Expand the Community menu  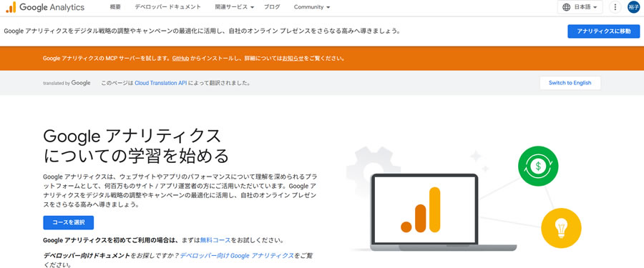[x=312, y=7]
